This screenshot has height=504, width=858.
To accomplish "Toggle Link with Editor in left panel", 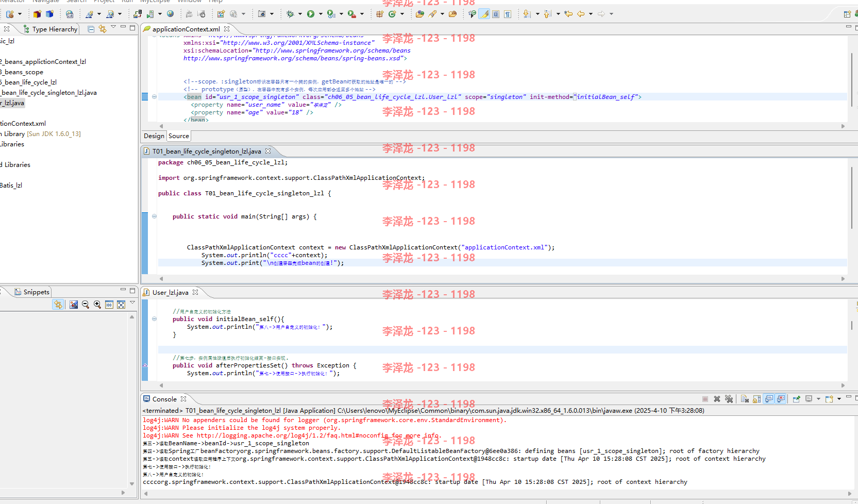I will coord(102,29).
